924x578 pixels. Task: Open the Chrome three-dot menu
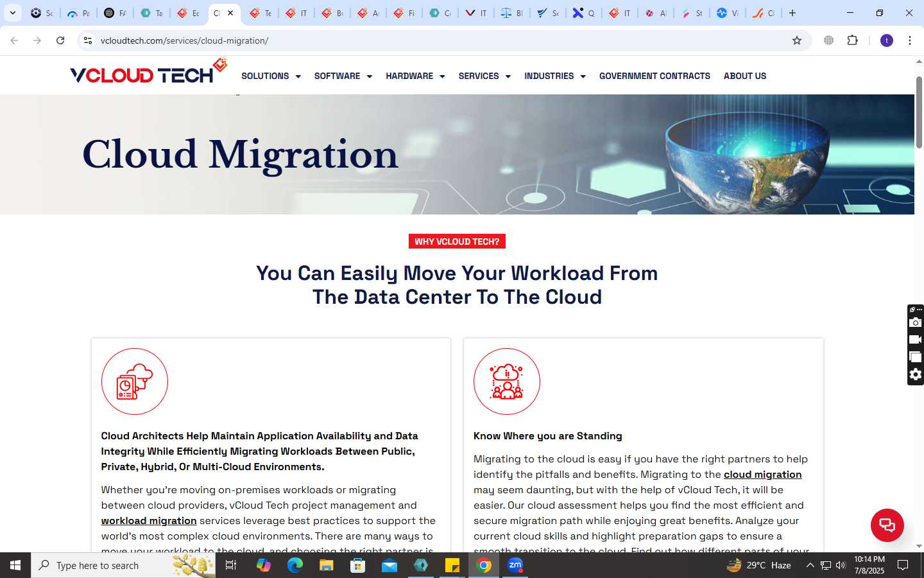[910, 40]
